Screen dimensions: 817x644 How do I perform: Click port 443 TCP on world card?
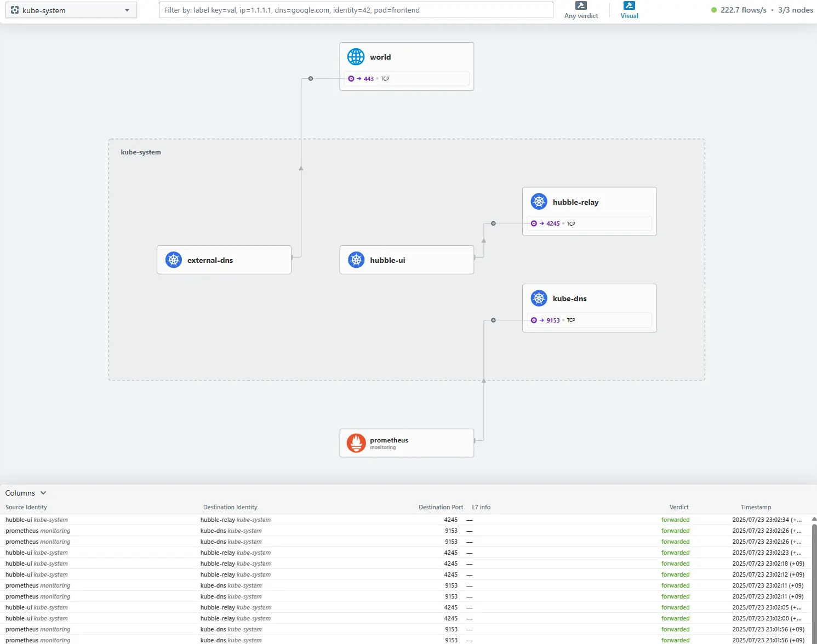(407, 79)
